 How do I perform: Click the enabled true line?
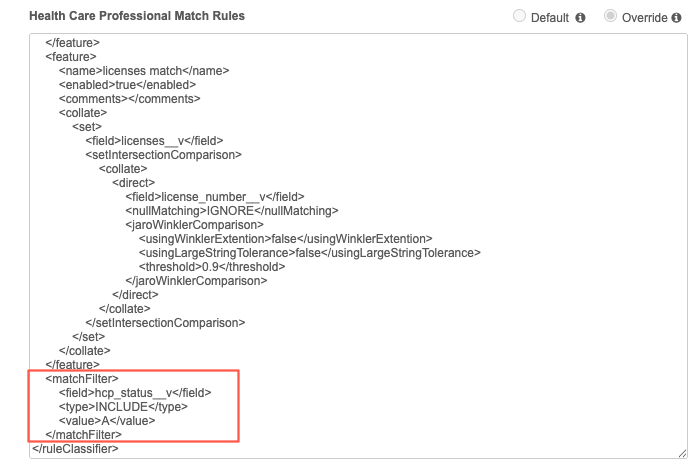click(x=127, y=85)
